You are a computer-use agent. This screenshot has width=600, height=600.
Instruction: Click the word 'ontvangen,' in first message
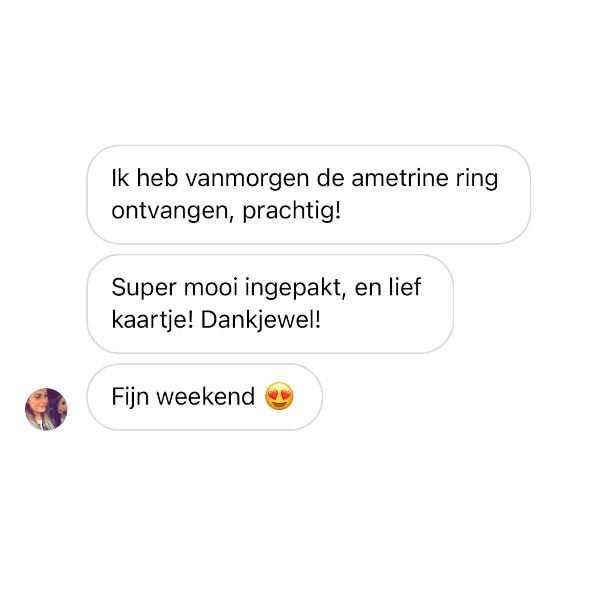click(x=173, y=211)
